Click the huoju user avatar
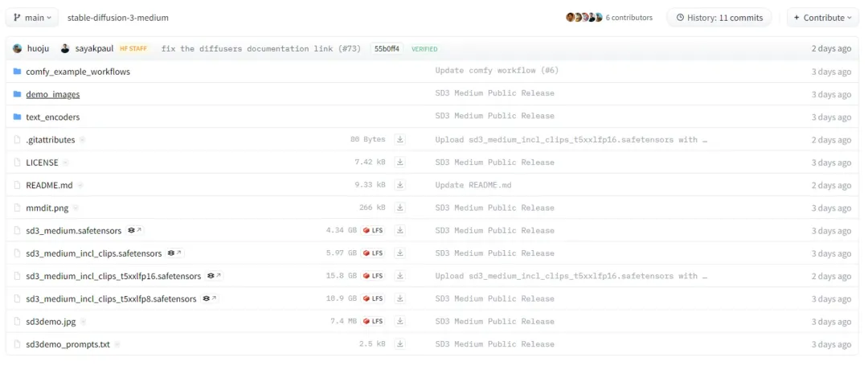The width and height of the screenshot is (868, 370). [x=18, y=49]
